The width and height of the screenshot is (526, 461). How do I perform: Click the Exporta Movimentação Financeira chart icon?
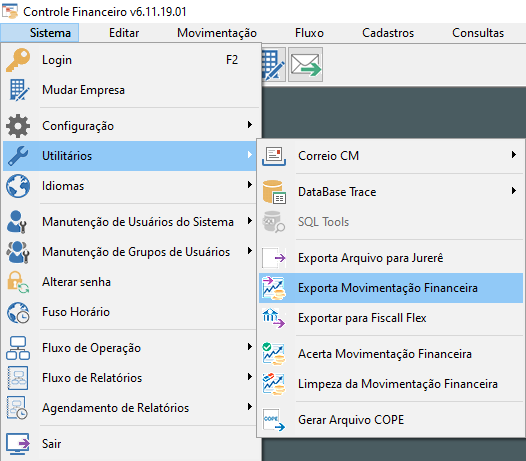pyautogui.click(x=274, y=288)
